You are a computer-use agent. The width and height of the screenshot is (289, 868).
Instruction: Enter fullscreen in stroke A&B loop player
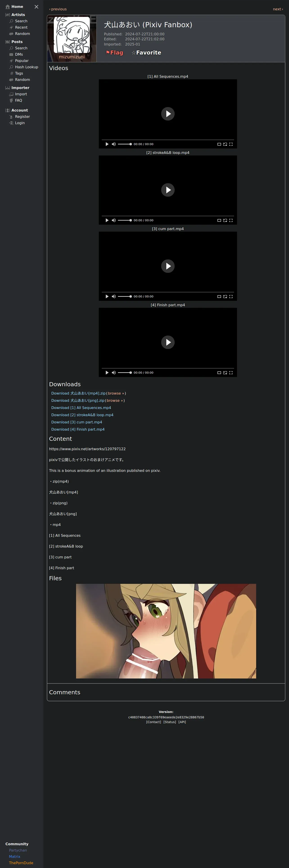[x=231, y=220]
